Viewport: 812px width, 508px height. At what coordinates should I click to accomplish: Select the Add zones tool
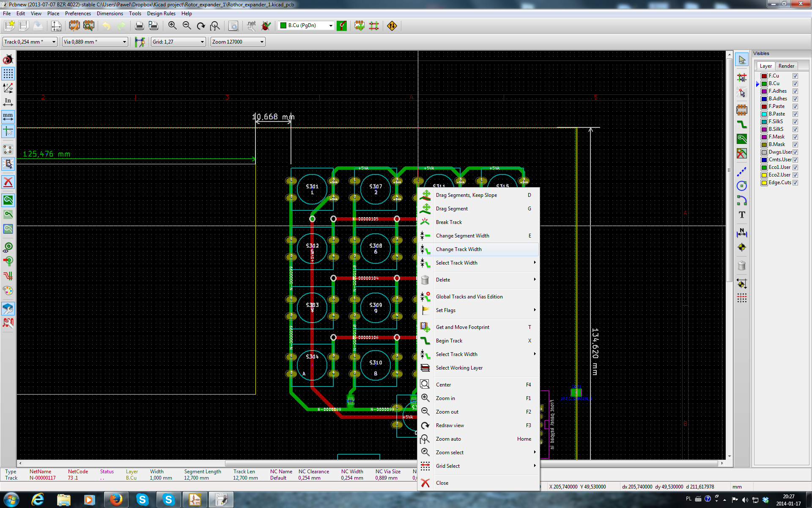point(741,139)
